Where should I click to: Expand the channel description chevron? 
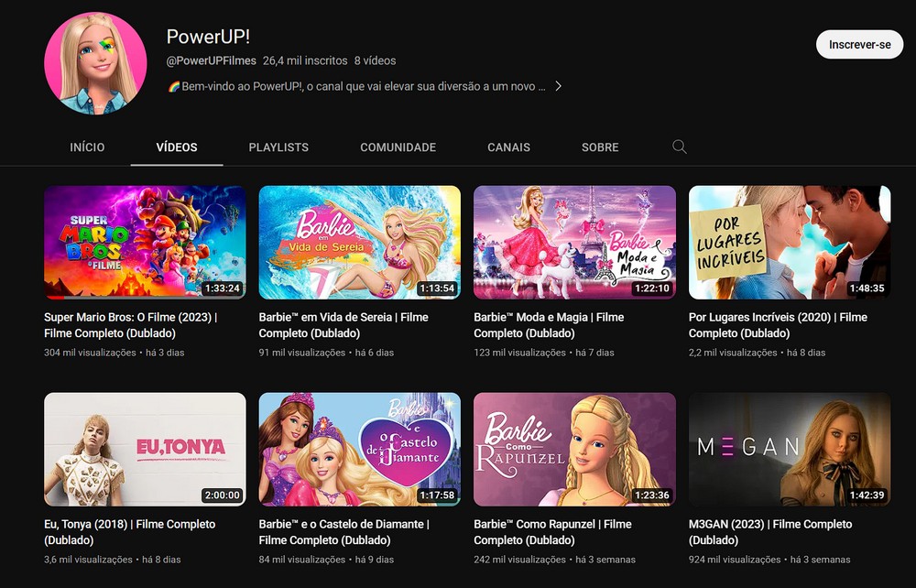coord(558,86)
